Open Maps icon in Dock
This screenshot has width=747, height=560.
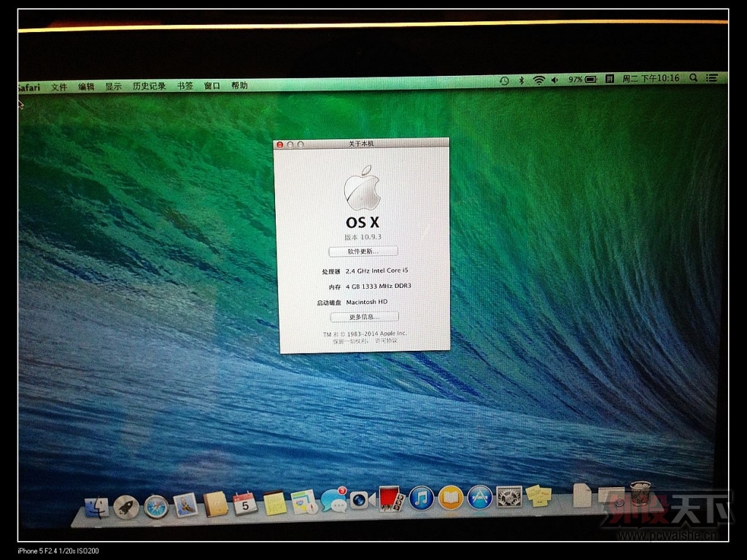tap(304, 502)
